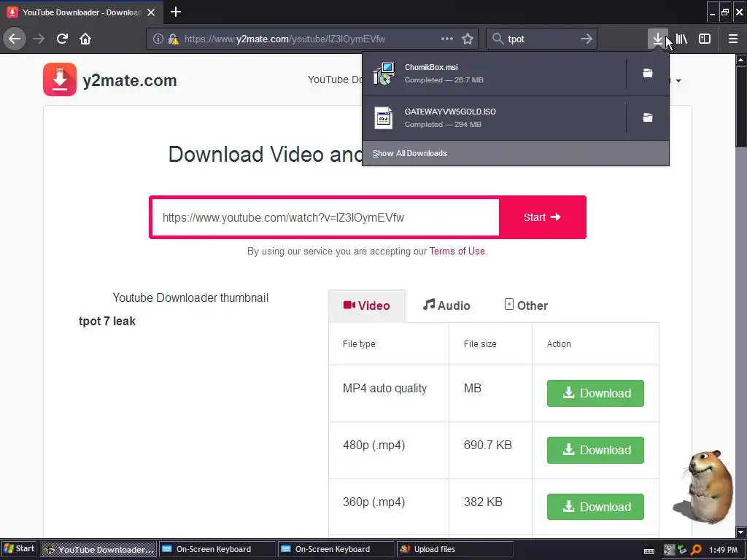
Task: Open the Library toolbar icon
Action: tap(682, 39)
